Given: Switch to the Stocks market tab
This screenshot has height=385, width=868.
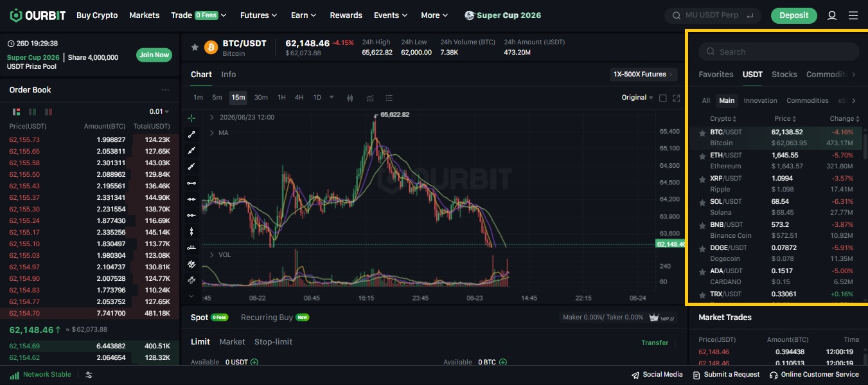Looking at the screenshot, I should pos(784,75).
